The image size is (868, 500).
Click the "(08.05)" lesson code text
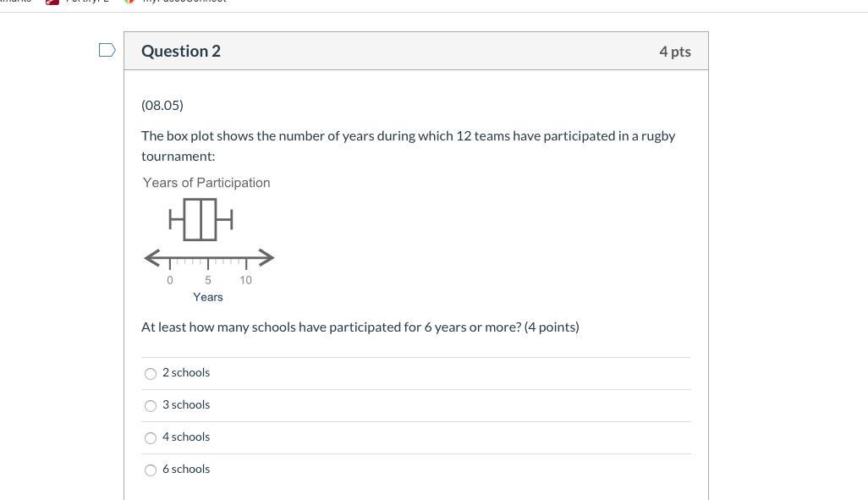162,105
